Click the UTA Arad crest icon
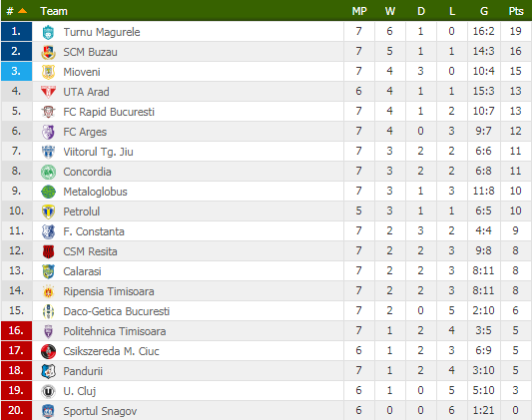This screenshot has width=532, height=420. [x=48, y=92]
